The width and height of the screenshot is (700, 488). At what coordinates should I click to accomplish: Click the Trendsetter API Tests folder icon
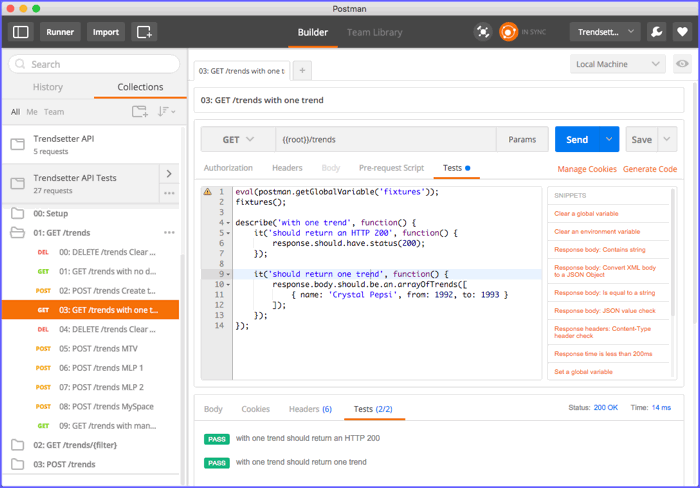point(17,184)
